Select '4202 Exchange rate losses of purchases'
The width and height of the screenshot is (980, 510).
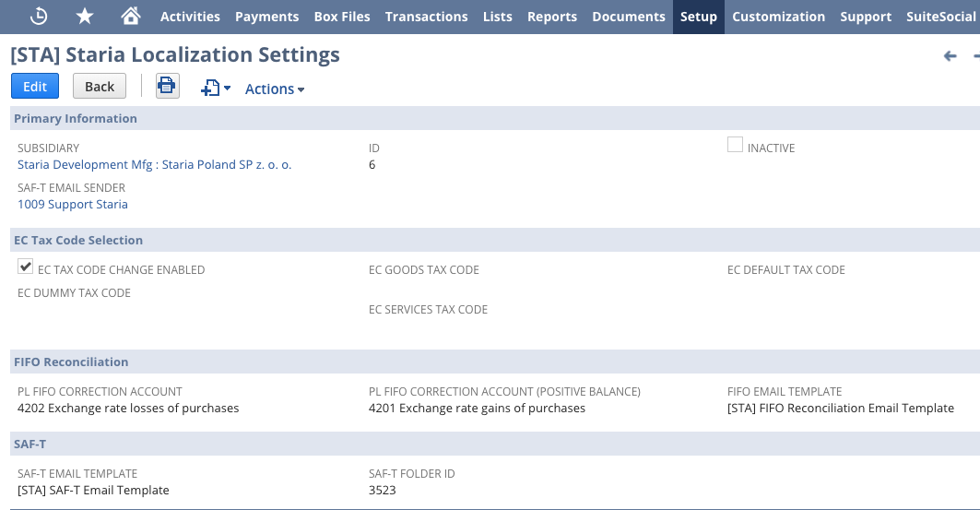128,409
